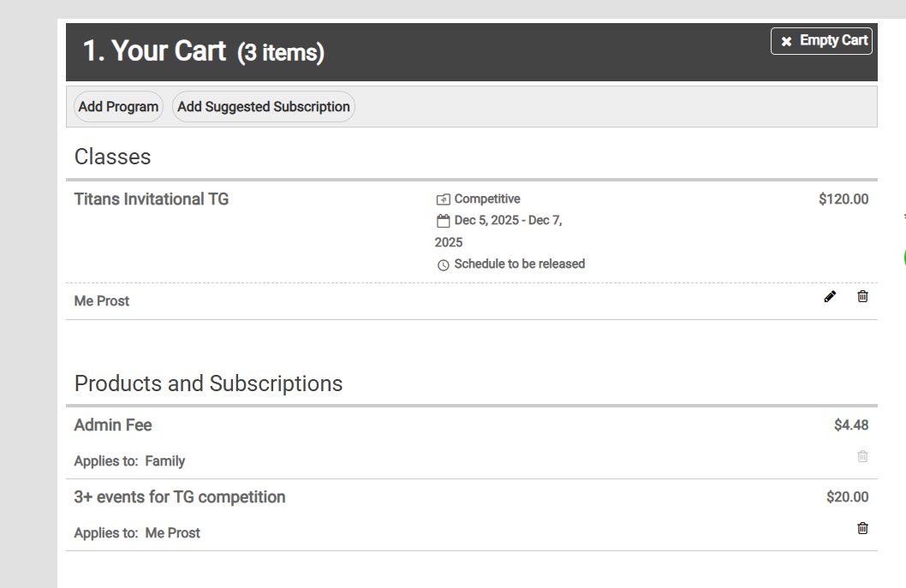This screenshot has height=588, width=906.
Task: Click the Your Cart (3 items) header
Action: pos(203,51)
